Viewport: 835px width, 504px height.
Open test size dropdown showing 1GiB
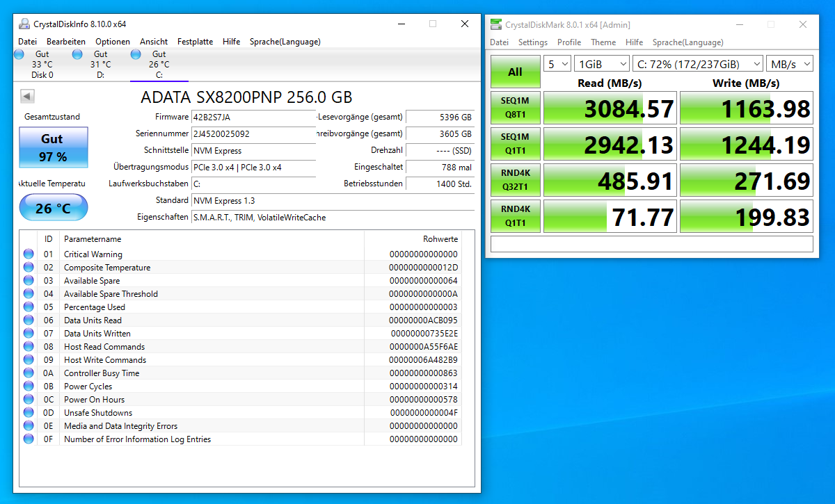[602, 64]
